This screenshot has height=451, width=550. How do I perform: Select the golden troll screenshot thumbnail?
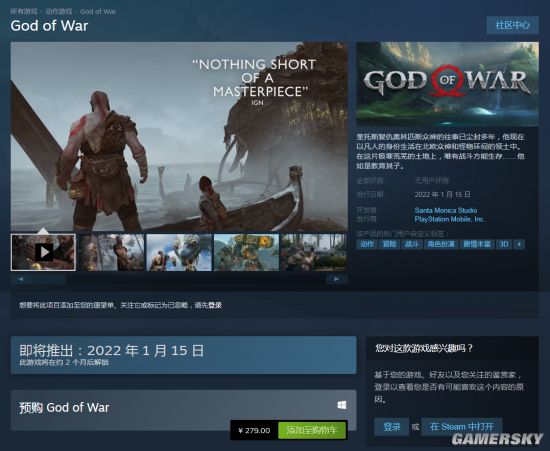tap(247, 253)
